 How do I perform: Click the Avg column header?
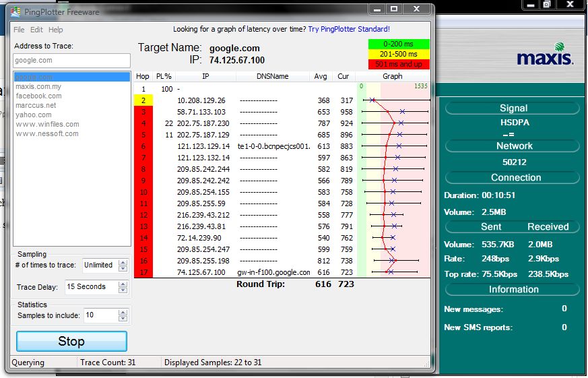(x=321, y=76)
